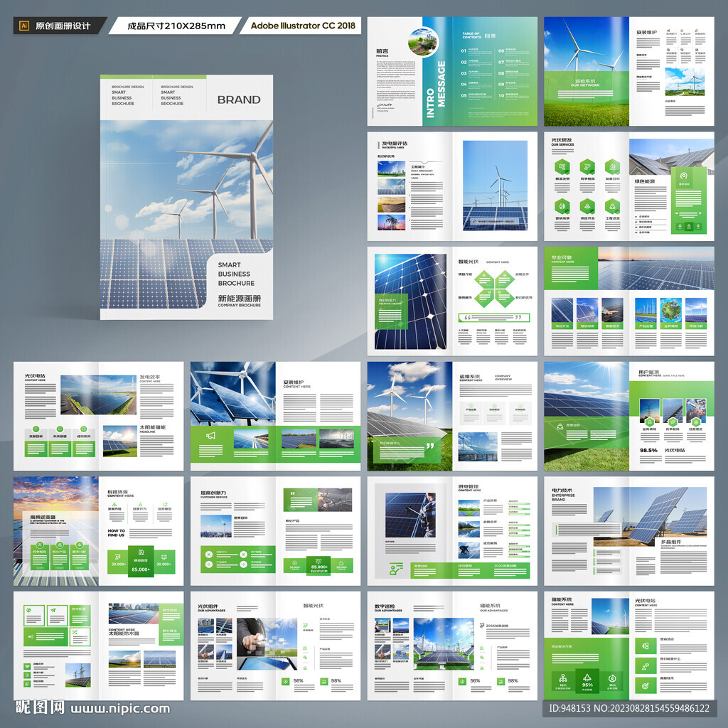Click the globe icon in outlined green box
The height and width of the screenshot is (728, 728).
click(x=28, y=610)
